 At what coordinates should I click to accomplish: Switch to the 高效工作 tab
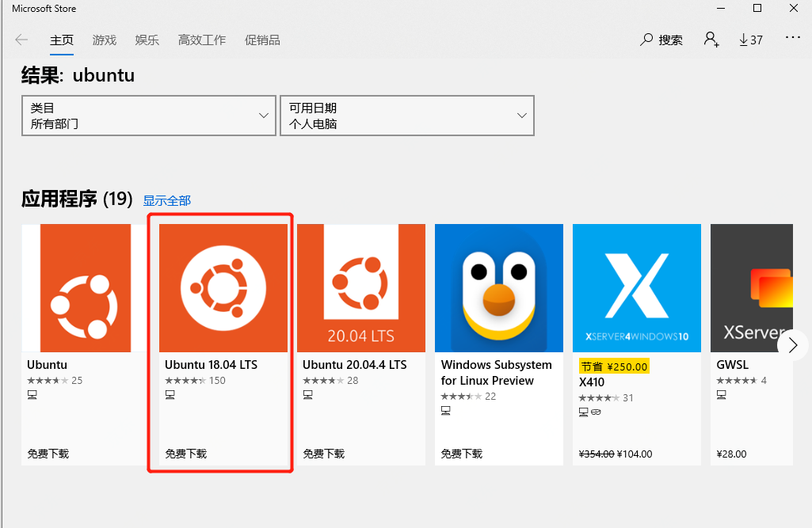(x=202, y=40)
